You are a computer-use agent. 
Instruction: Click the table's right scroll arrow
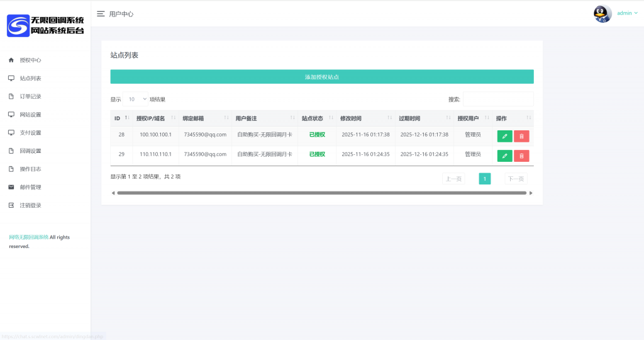pos(531,193)
